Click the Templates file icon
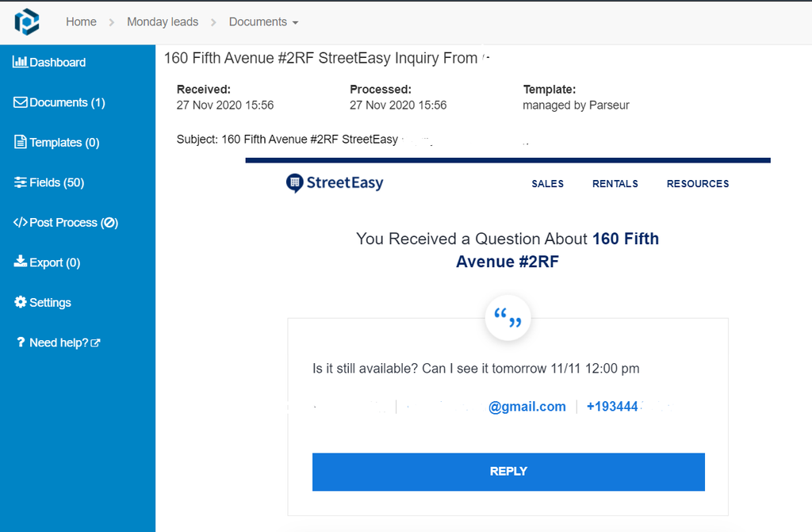The image size is (812, 532). 21,143
